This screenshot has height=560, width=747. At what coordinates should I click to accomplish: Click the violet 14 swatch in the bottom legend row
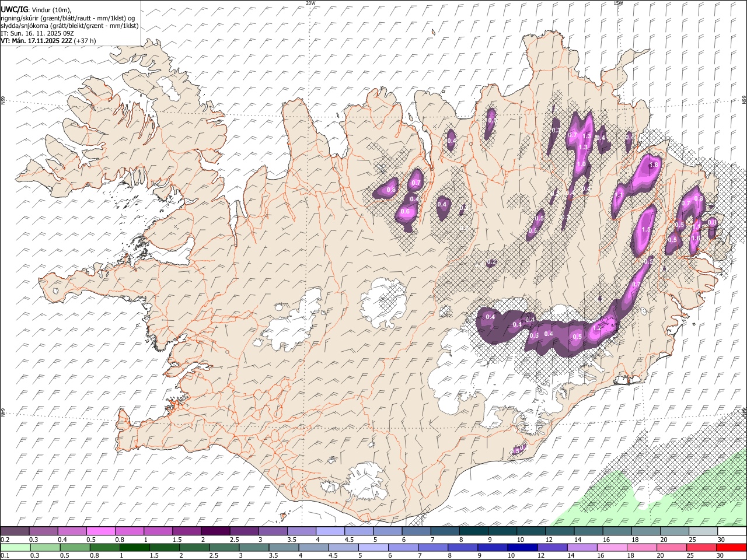coord(582,547)
